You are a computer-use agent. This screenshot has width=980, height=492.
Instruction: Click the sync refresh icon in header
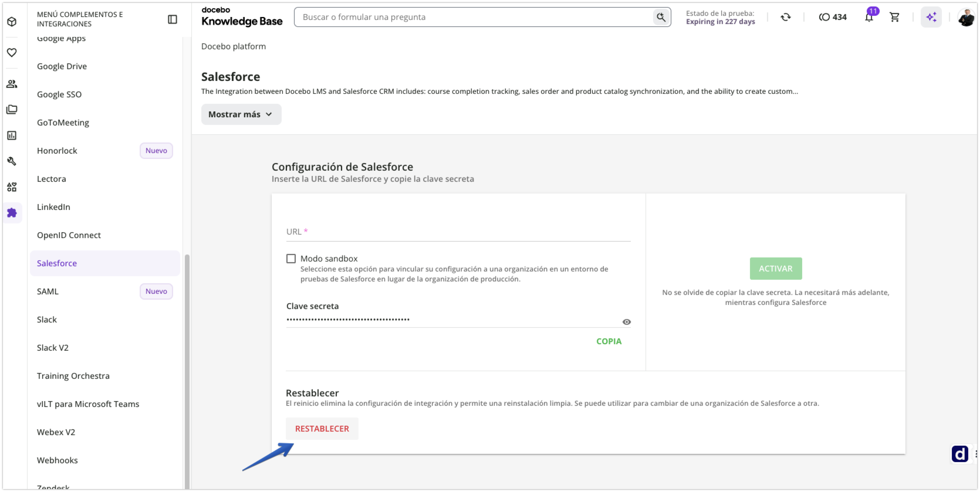coord(785,17)
